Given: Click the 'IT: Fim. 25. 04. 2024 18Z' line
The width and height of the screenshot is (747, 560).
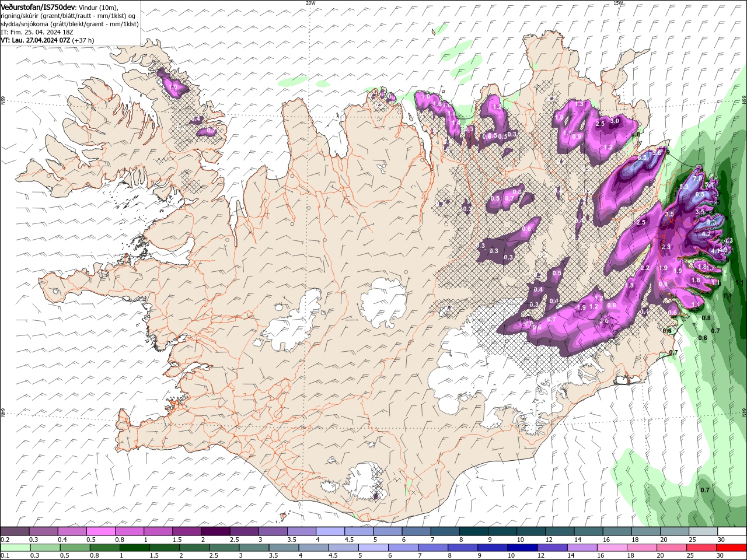Looking at the screenshot, I should pyautogui.click(x=37, y=32).
